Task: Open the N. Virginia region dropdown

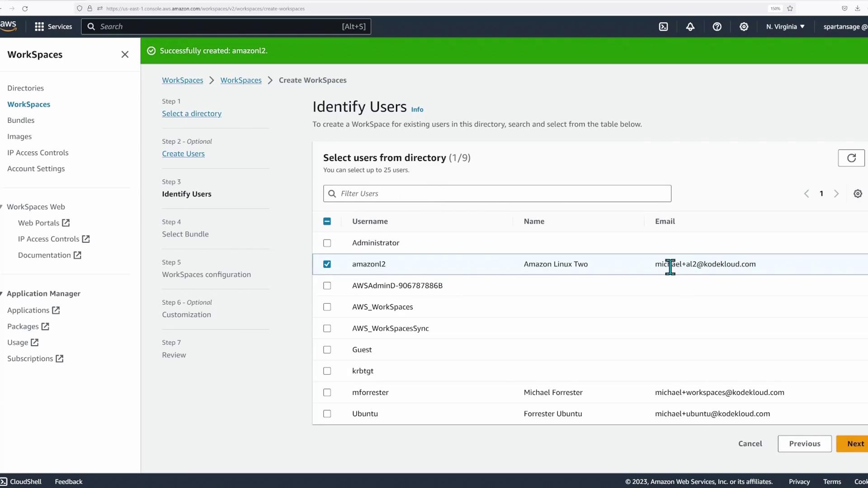Action: [x=785, y=27]
